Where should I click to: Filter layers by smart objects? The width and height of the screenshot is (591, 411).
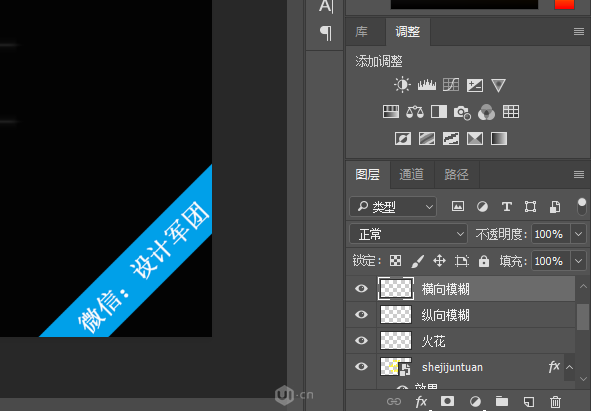pyautogui.click(x=555, y=206)
